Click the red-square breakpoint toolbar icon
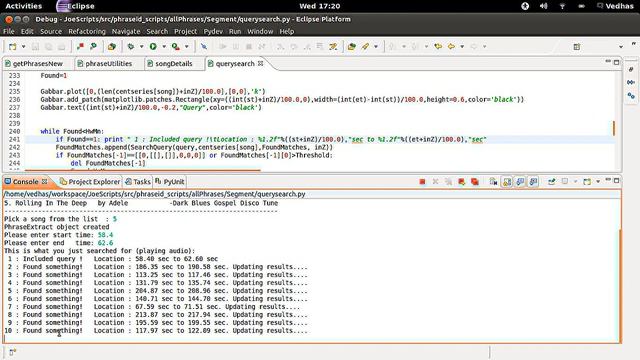 coord(80,47)
